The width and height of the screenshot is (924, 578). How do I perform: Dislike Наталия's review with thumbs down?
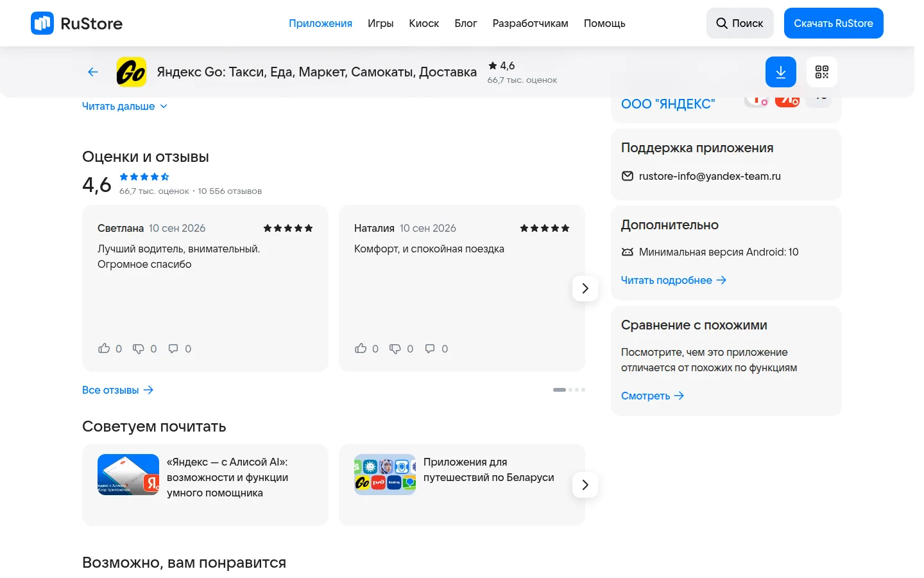395,349
